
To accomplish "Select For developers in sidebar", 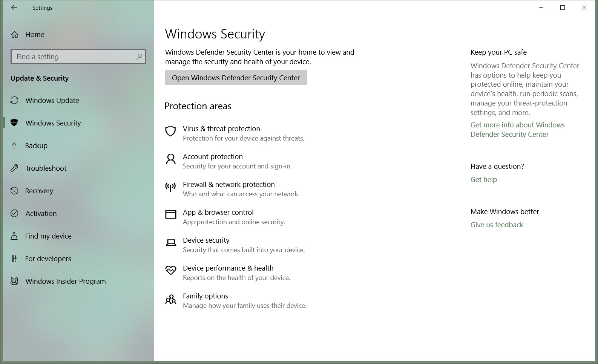I will [48, 258].
